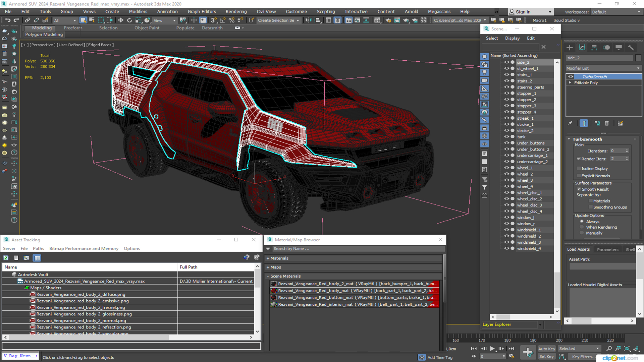Screen dimensions: 644x362
Task: Click the Mirror tool icon
Action: (x=308, y=20)
